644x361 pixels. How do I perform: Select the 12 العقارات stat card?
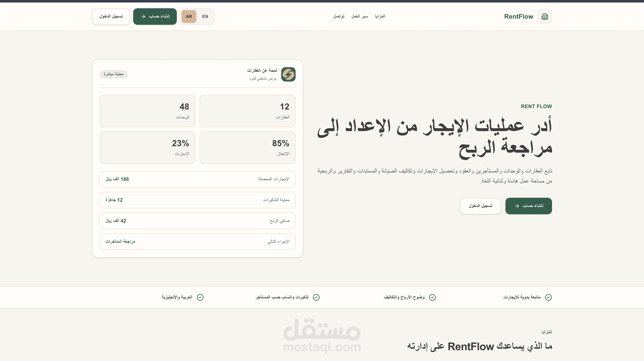tap(247, 111)
